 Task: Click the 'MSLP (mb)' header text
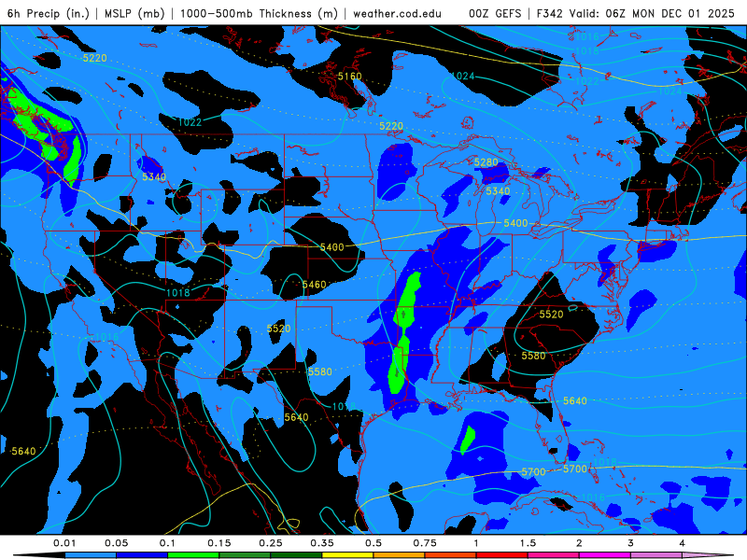point(134,13)
